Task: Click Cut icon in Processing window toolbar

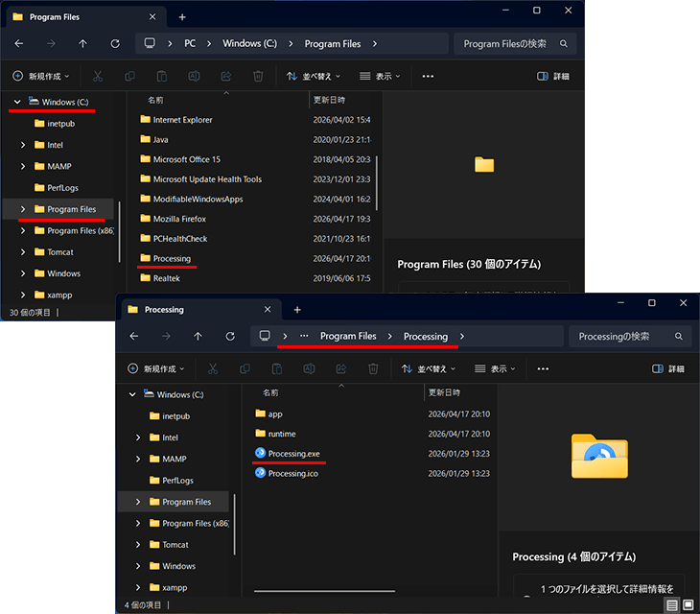Action: (213, 368)
